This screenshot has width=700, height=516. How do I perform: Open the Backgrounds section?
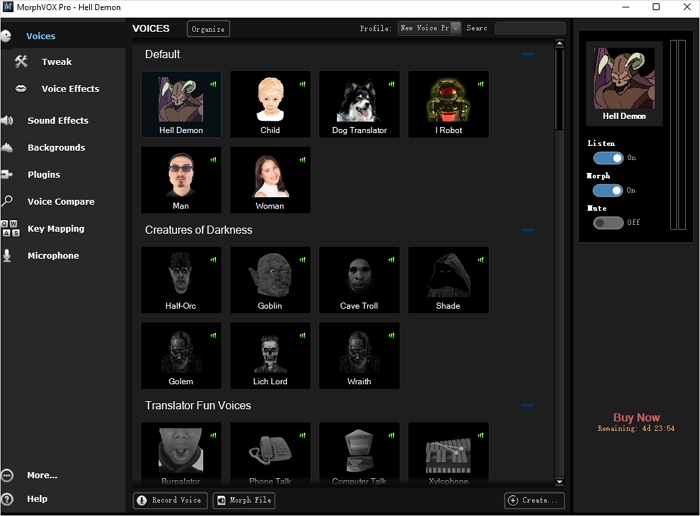(x=56, y=147)
